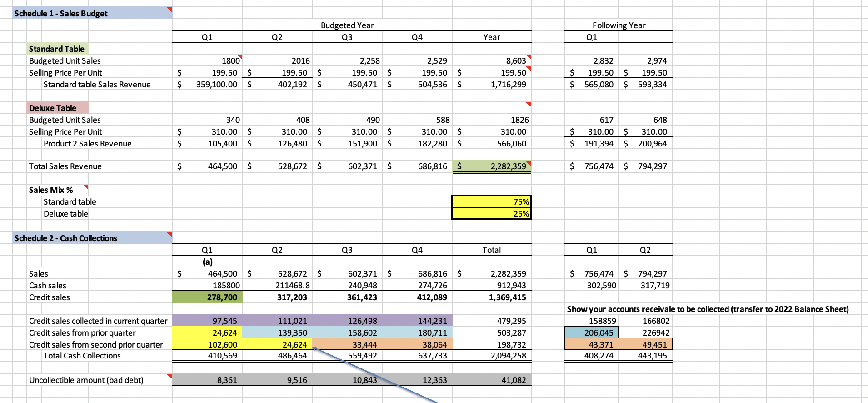
Task: Select the 'Budgeted Year' heading cell
Action: (x=347, y=25)
